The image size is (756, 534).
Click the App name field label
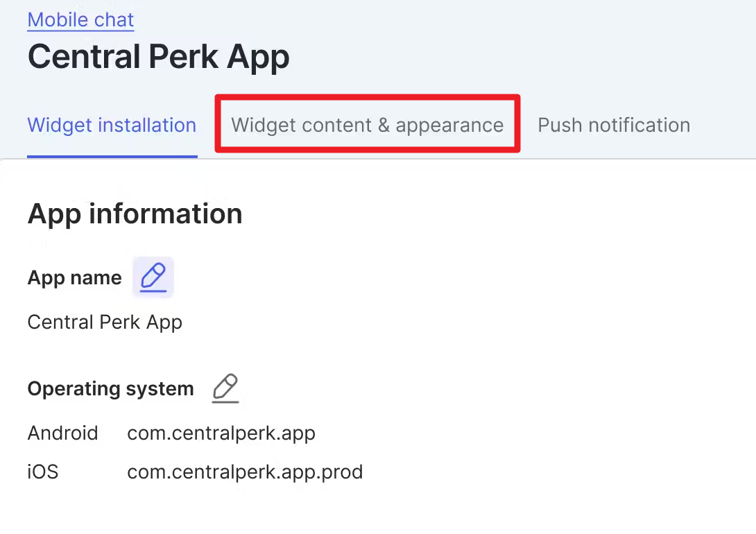point(74,278)
